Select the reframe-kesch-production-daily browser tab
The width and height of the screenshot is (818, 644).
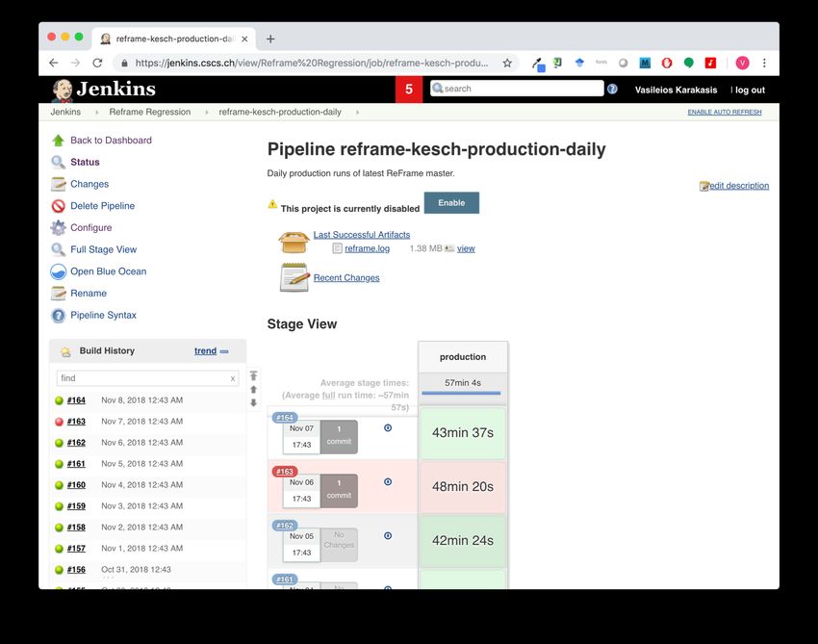(174, 39)
